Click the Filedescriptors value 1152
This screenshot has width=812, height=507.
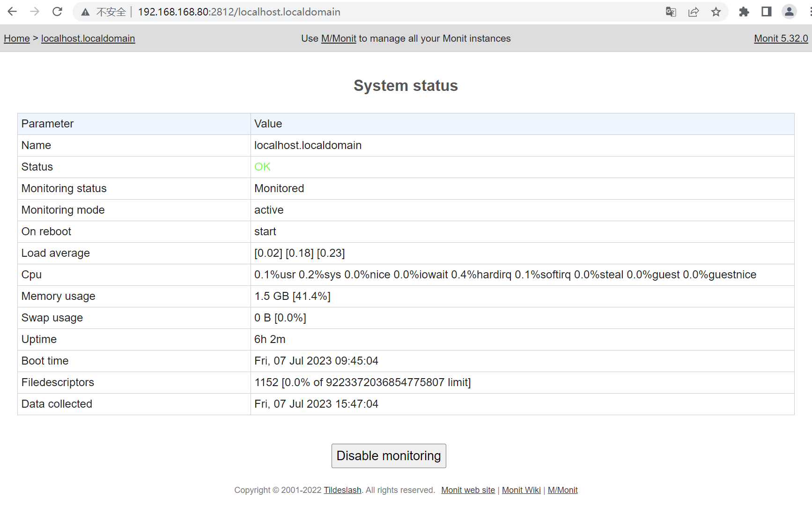click(x=266, y=382)
